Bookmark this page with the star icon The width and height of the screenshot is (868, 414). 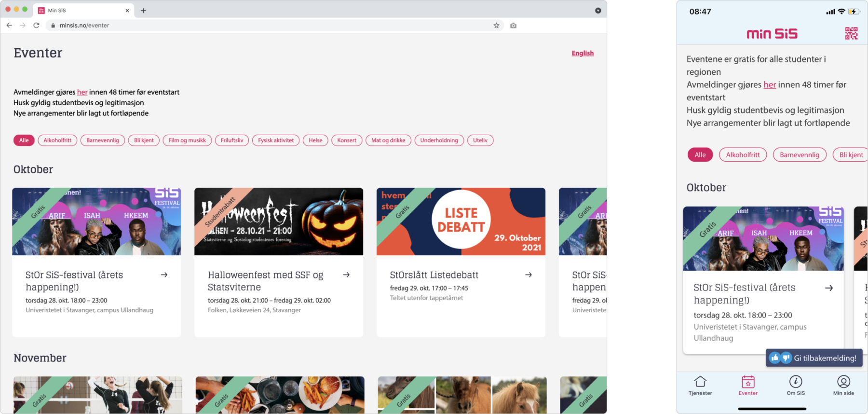coord(496,26)
